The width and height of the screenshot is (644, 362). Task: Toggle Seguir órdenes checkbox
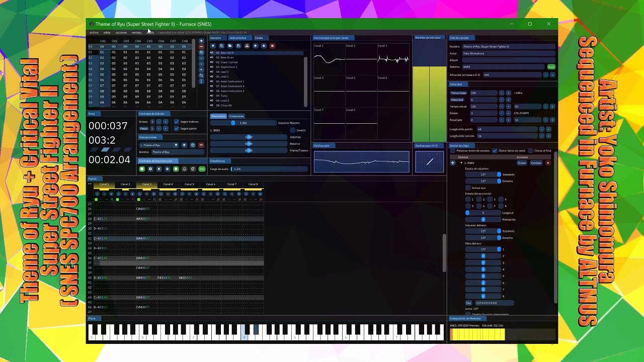[x=177, y=122]
